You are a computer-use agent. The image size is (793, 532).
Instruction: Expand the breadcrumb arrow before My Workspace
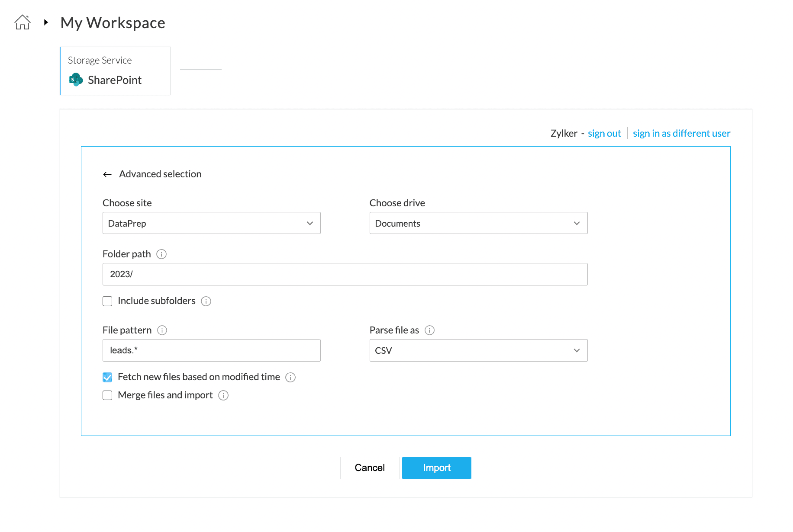click(x=46, y=22)
